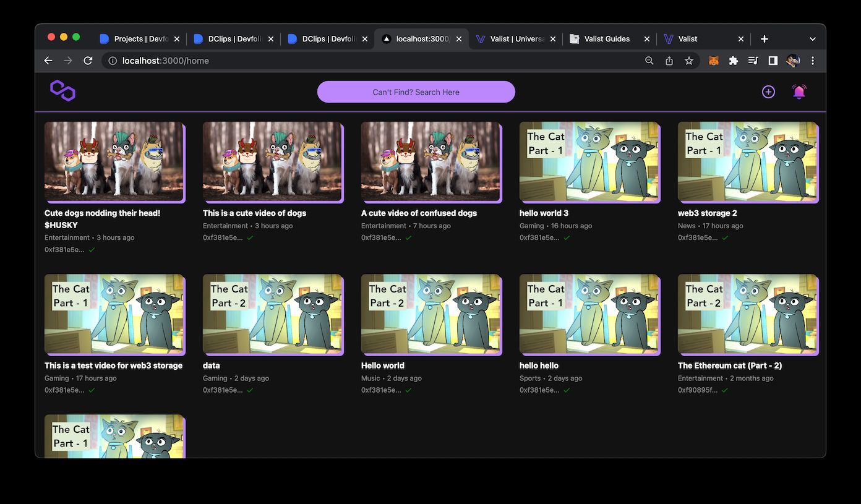861x504 pixels.
Task: Play the 'A cute video of confused dogs' thumbnail
Action: [x=430, y=161]
